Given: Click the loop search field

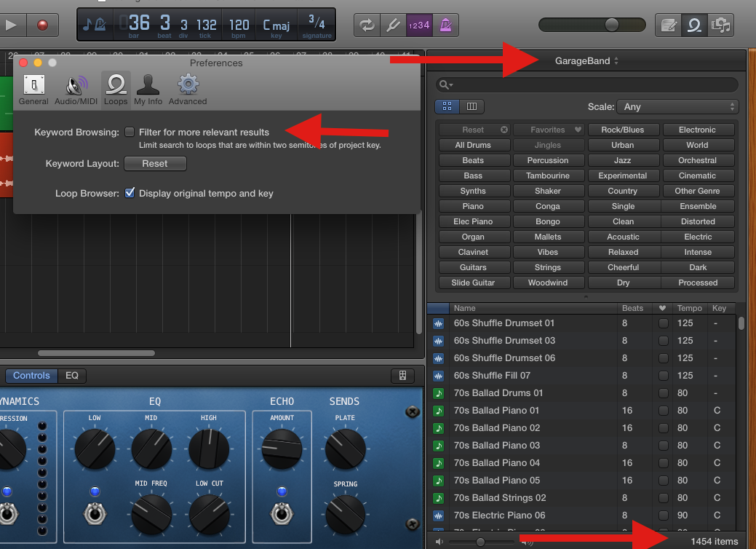Looking at the screenshot, I should (586, 85).
